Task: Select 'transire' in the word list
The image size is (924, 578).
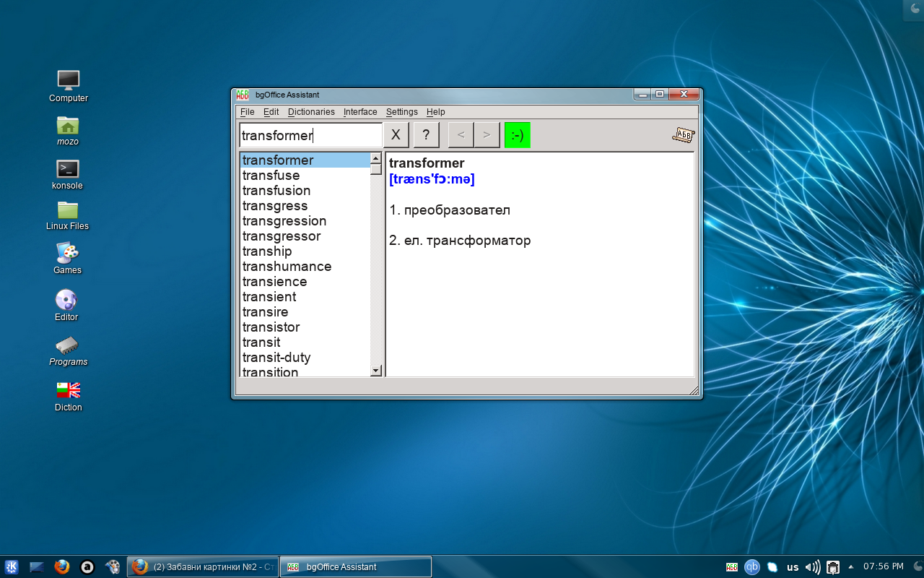Action: 305,312
